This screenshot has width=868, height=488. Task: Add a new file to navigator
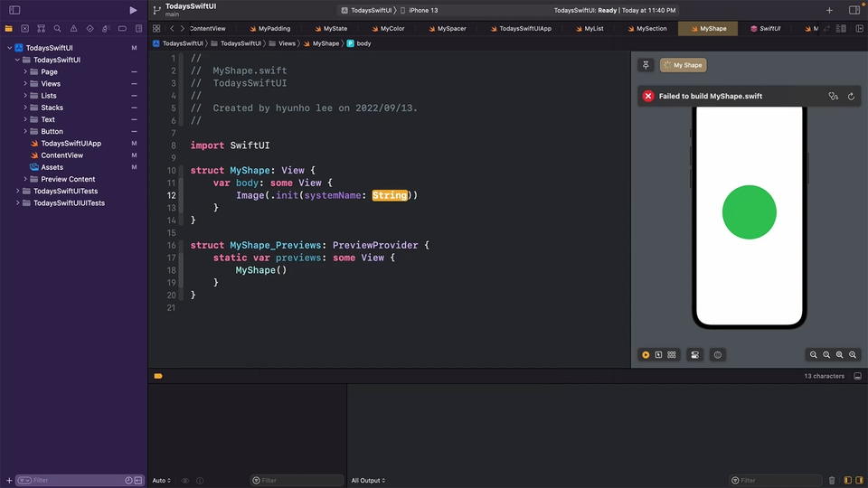click(9, 480)
